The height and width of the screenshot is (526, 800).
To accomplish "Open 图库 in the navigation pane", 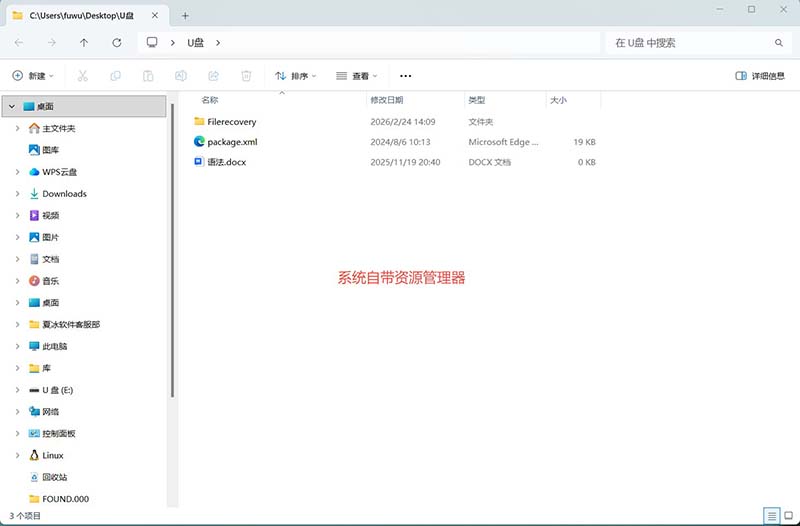I will coord(51,150).
